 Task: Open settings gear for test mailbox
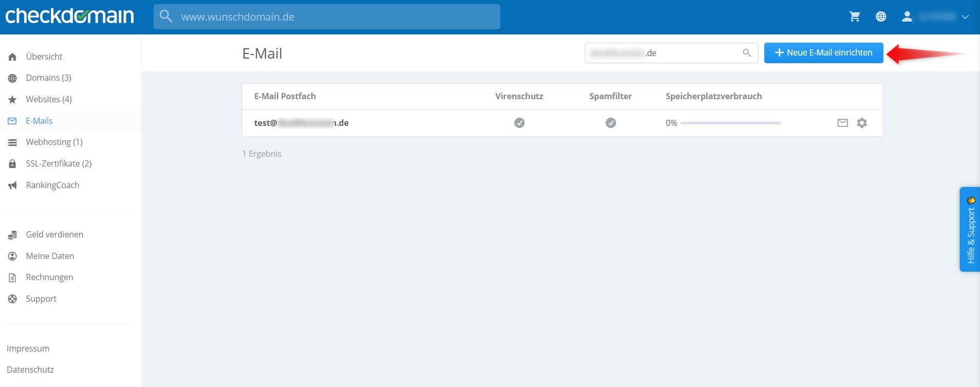862,123
